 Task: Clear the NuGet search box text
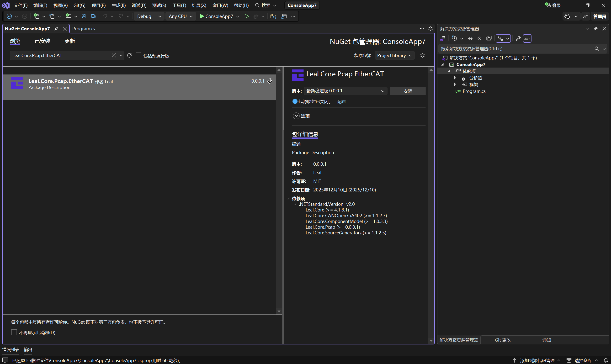(114, 55)
